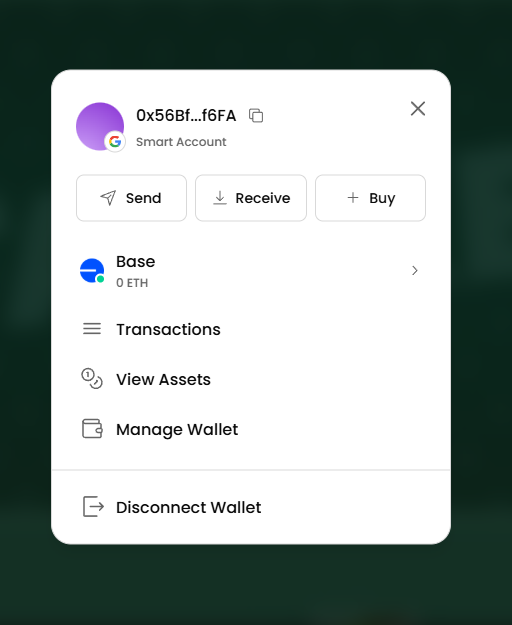The image size is (512, 625).
Task: Click the exit arrow Disconnect icon
Action: coord(93,507)
